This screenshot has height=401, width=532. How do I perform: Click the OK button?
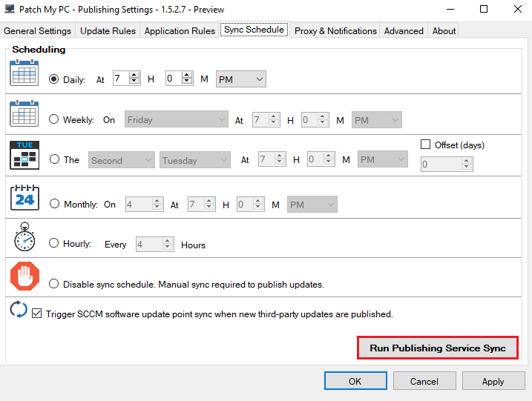click(x=355, y=381)
